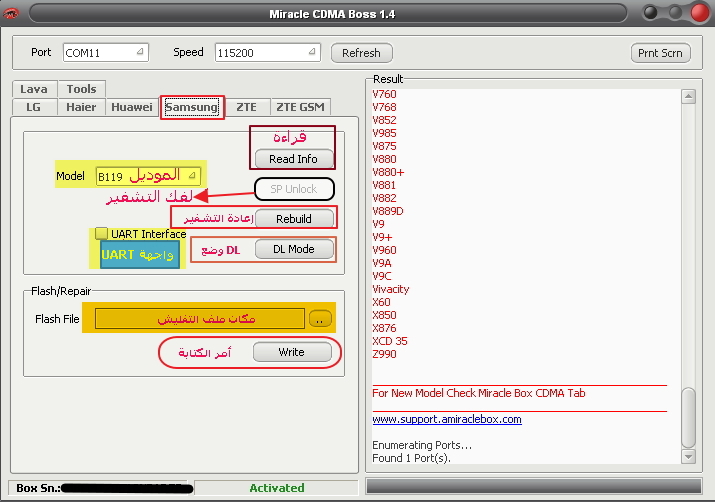
Task: Open the www.support.amiraclebox.com link
Action: click(x=447, y=419)
